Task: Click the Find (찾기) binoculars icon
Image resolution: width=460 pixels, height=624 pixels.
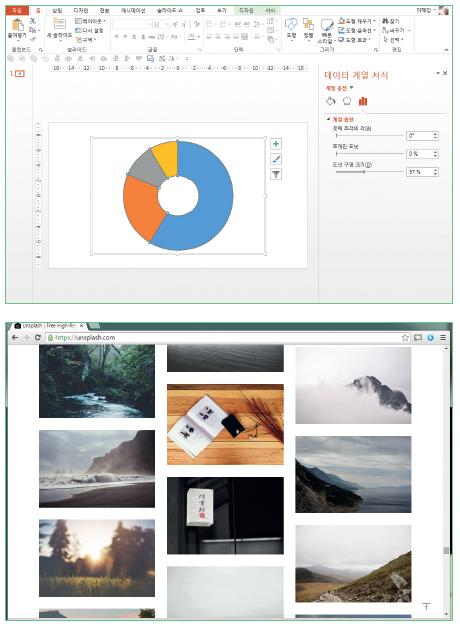Action: pyautogui.click(x=385, y=21)
